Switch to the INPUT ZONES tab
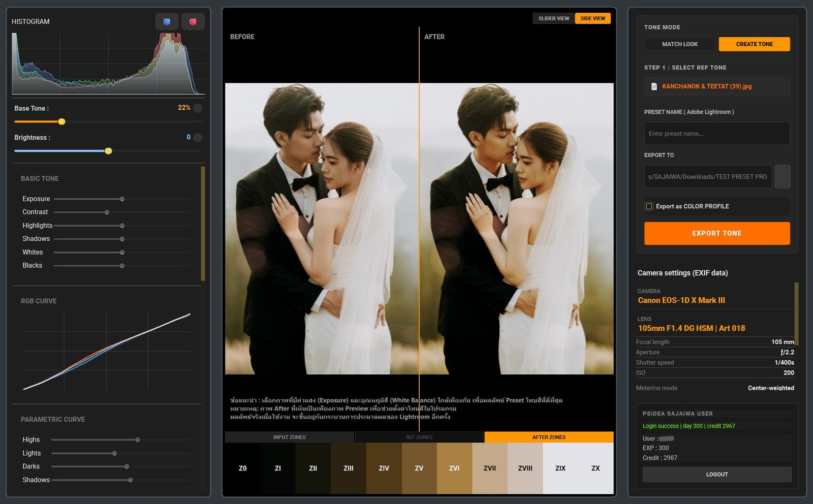The height and width of the screenshot is (504, 813). pyautogui.click(x=289, y=437)
